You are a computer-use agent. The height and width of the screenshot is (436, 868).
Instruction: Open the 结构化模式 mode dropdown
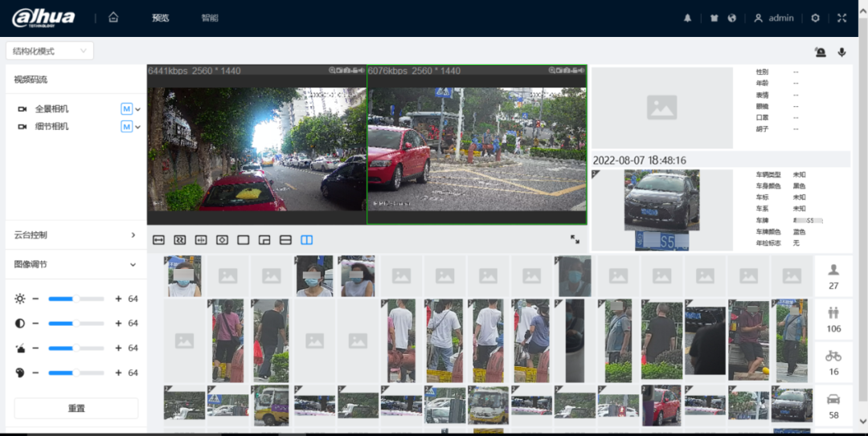50,51
